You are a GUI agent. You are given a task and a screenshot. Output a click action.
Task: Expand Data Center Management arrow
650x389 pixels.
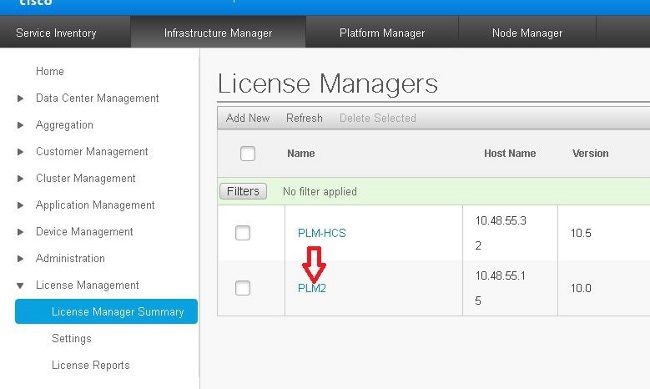click(20, 98)
